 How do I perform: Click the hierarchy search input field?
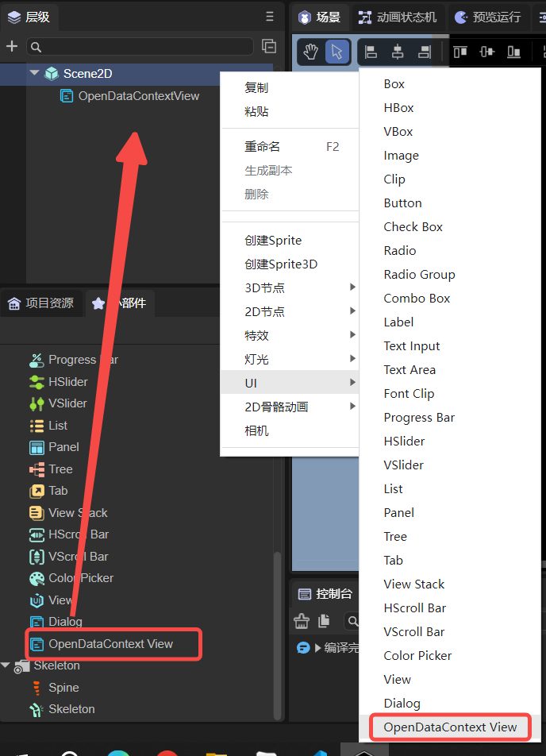click(x=140, y=47)
